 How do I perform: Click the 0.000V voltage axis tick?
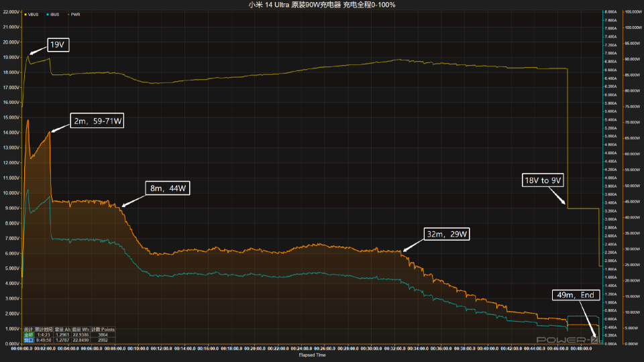click(12, 344)
